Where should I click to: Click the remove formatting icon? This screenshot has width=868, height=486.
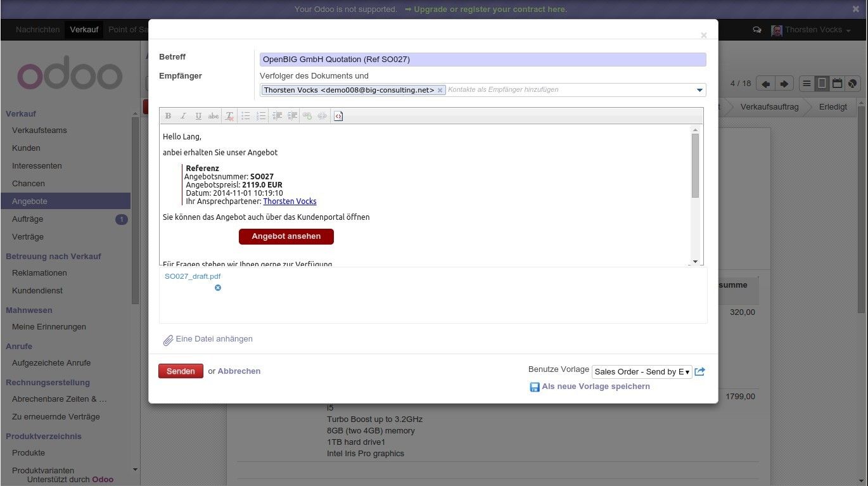[229, 116]
